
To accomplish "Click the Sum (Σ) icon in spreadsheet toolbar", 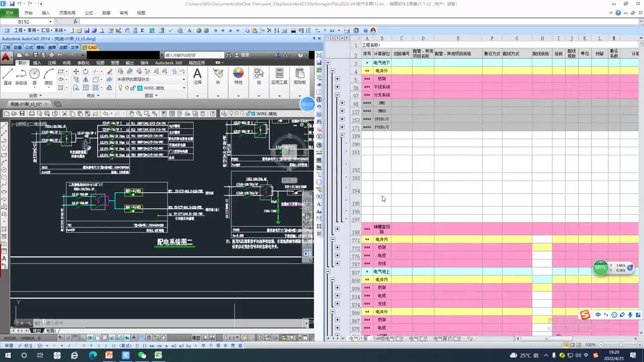I will [142, 30].
